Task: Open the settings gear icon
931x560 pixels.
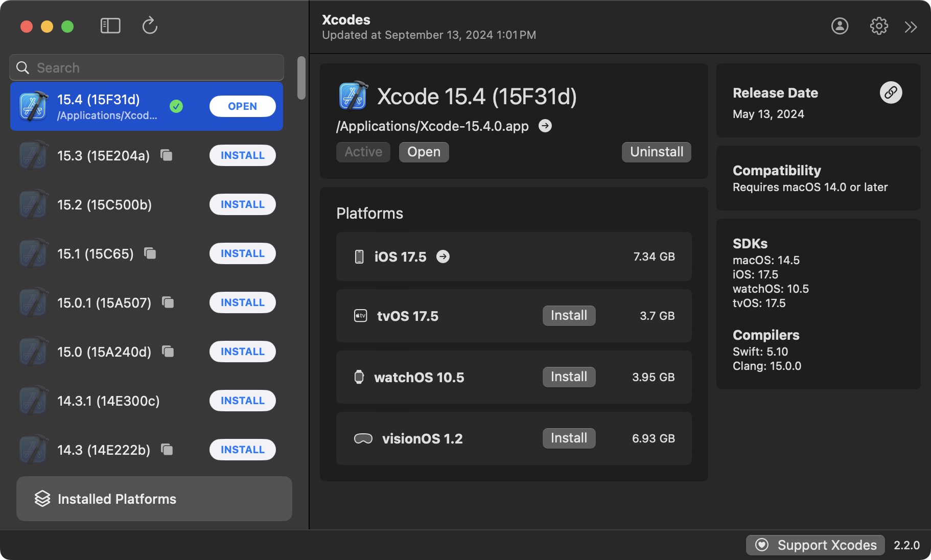Action: coord(879,26)
